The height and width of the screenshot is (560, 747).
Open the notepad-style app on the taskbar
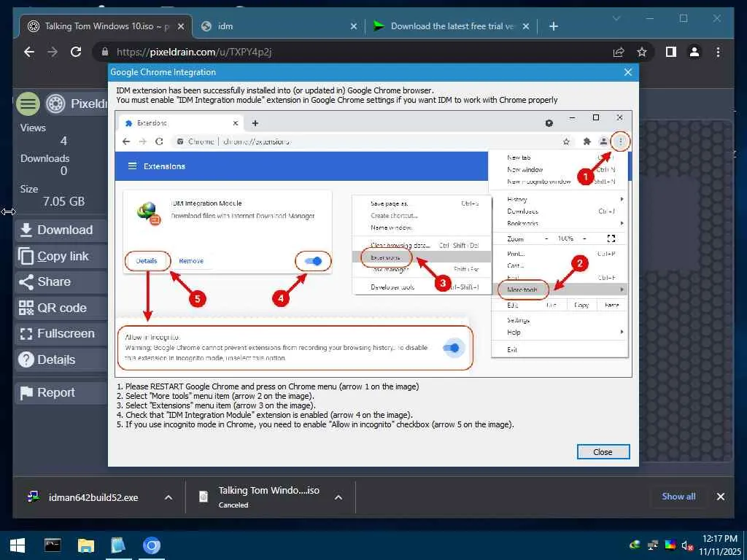click(x=118, y=545)
